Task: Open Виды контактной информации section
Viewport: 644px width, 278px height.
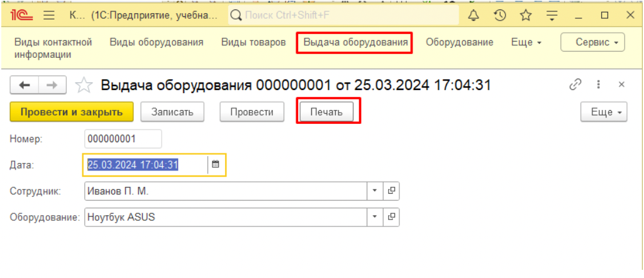Action: point(53,48)
